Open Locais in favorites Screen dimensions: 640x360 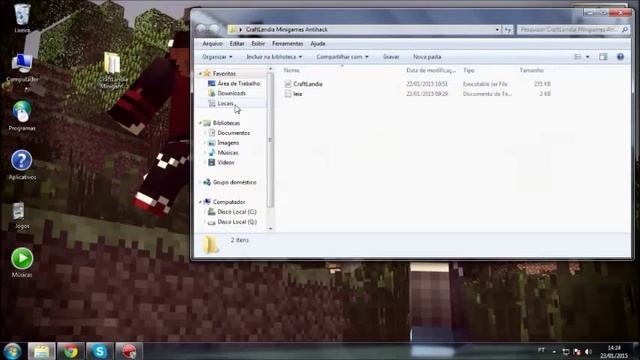(225, 103)
